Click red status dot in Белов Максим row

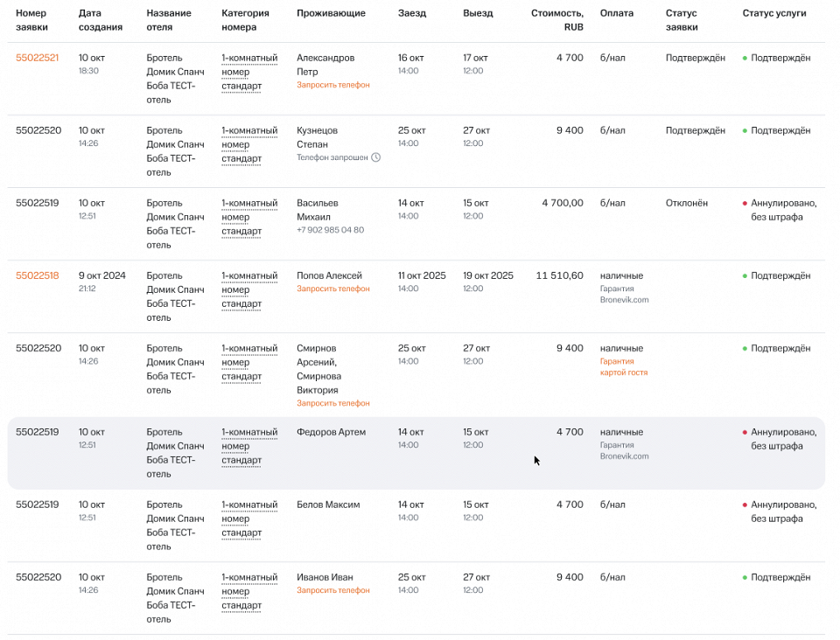click(x=745, y=505)
